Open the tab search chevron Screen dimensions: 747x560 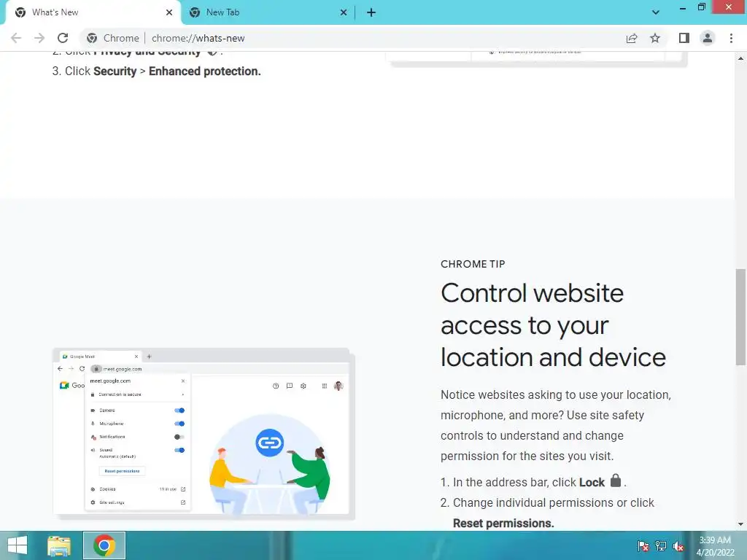(656, 12)
